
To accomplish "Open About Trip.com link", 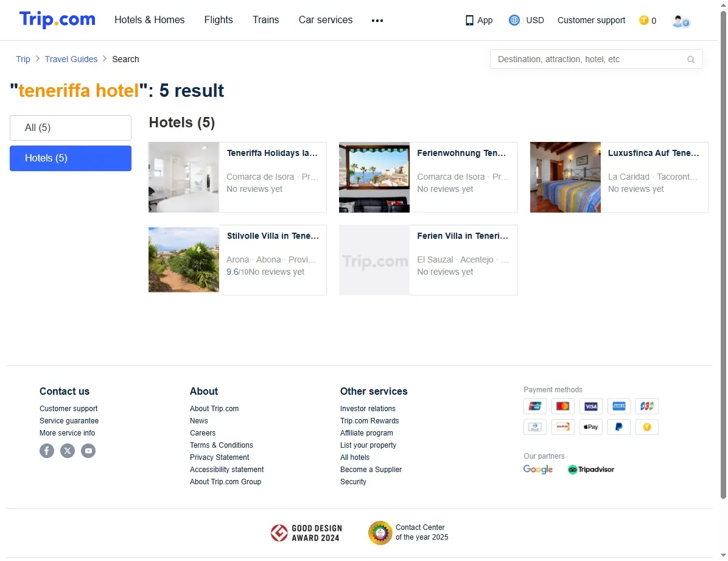I will 214,409.
